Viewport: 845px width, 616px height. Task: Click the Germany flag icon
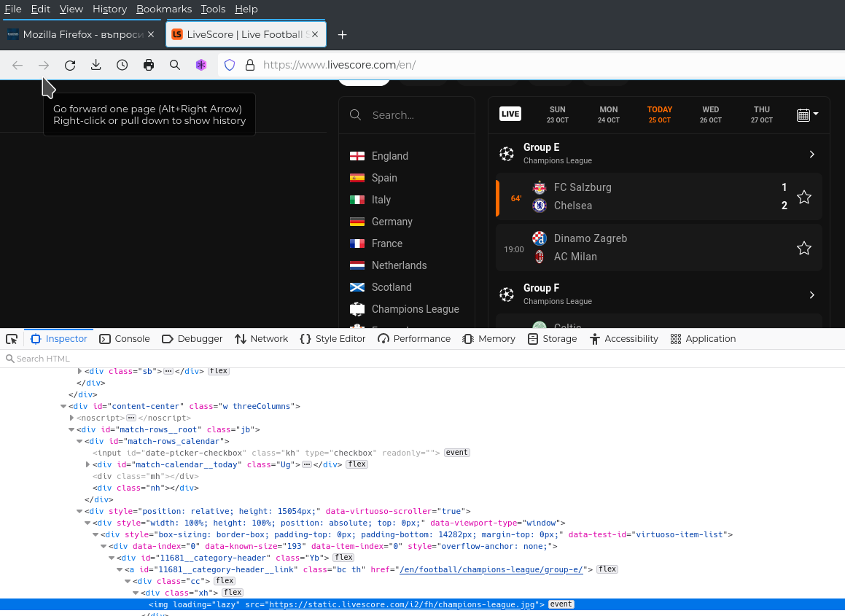click(x=357, y=222)
